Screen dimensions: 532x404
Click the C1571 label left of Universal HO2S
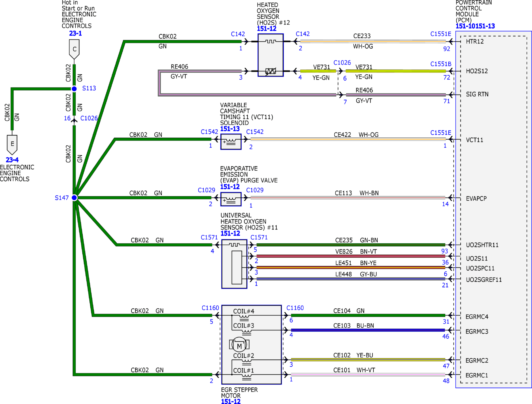click(x=209, y=237)
